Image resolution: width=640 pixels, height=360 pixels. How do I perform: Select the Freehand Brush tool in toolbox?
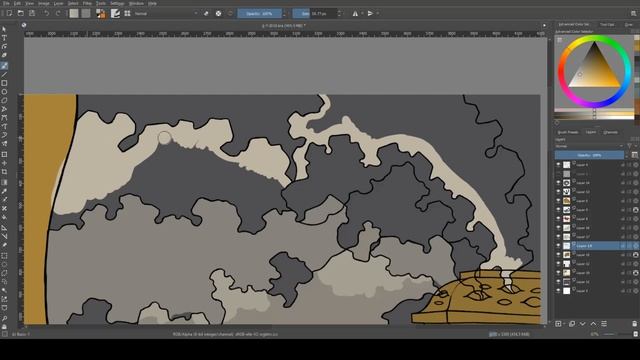[4, 66]
